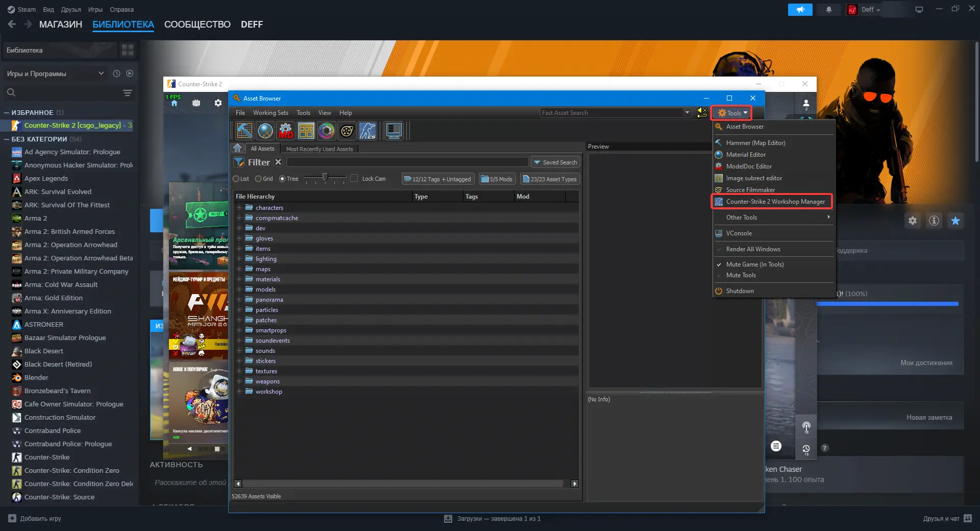Screen dimensions: 980x531
Task: Expand the weapons folder
Action: (x=239, y=381)
